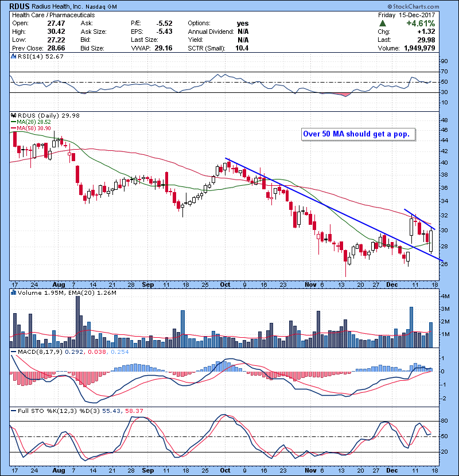Click the Prev Close value 28.66

coord(56,48)
